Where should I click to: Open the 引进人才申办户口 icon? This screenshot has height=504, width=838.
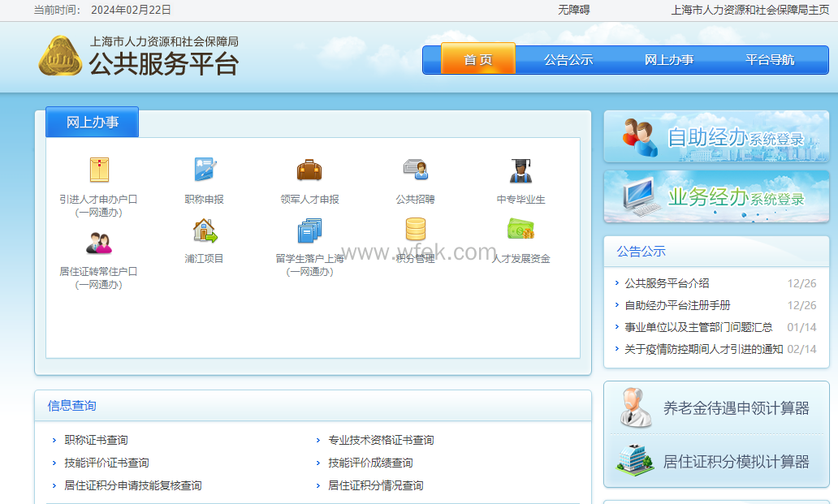[98, 170]
